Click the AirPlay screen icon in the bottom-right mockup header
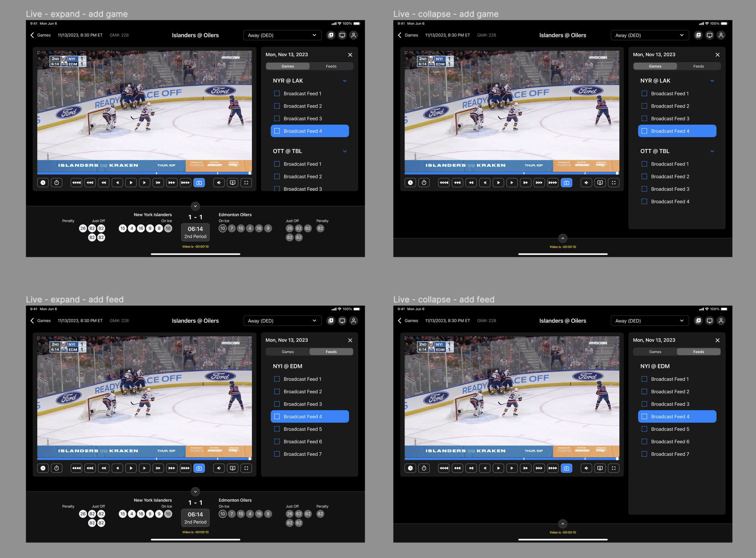The height and width of the screenshot is (558, 756). pyautogui.click(x=710, y=321)
